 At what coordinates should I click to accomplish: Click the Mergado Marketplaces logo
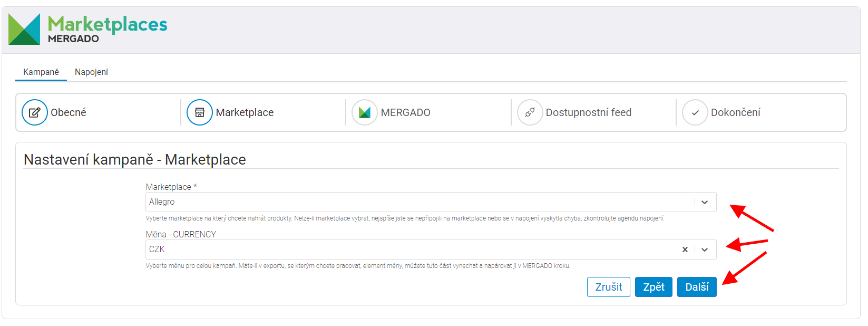87,30
